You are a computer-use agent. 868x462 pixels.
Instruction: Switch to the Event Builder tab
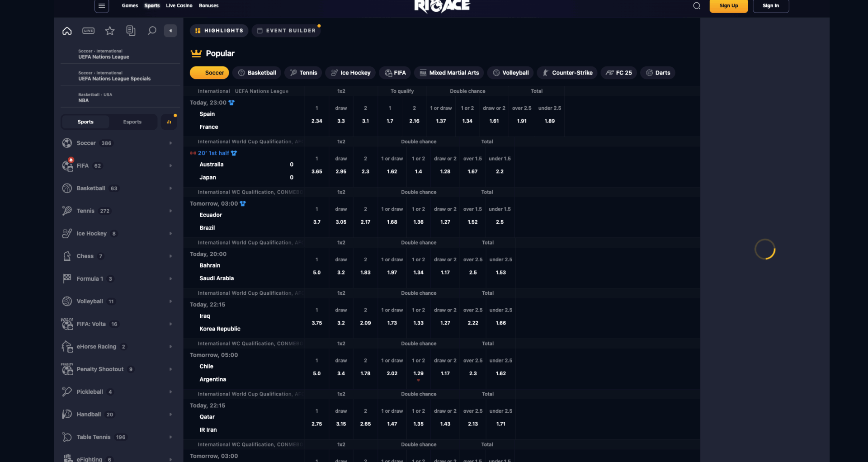[x=286, y=31]
